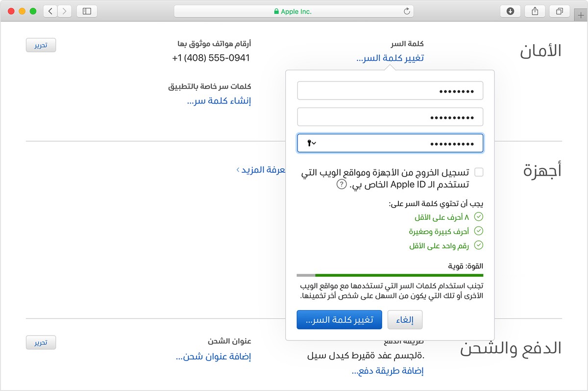Click the إضافة طريقة دفع link
588x391 pixels.
coord(388,371)
